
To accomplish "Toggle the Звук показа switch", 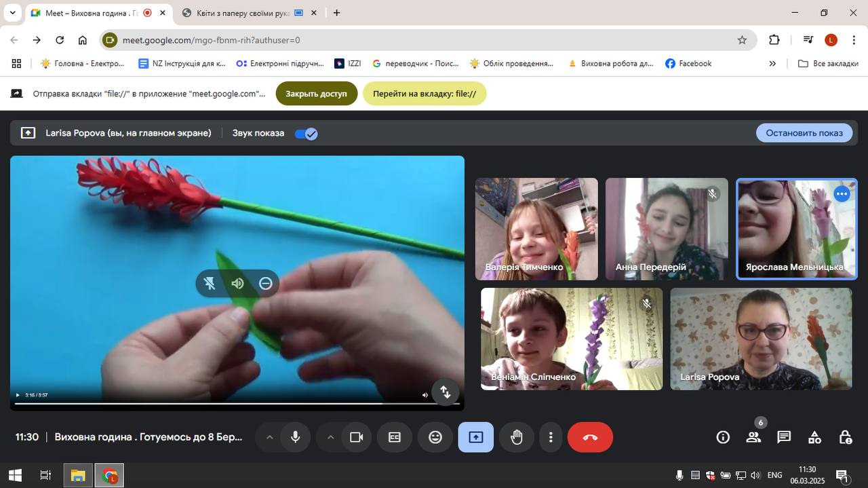I will click(x=306, y=134).
